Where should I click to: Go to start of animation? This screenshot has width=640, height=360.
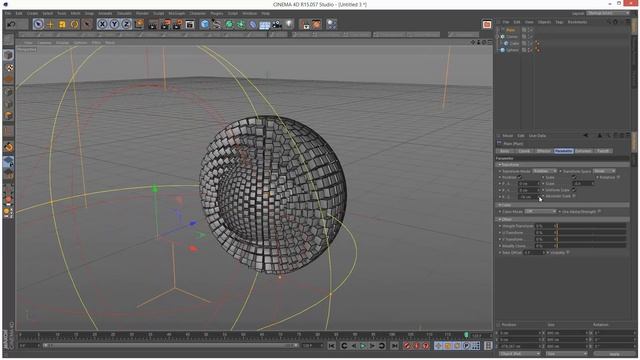pyautogui.click(x=331, y=346)
